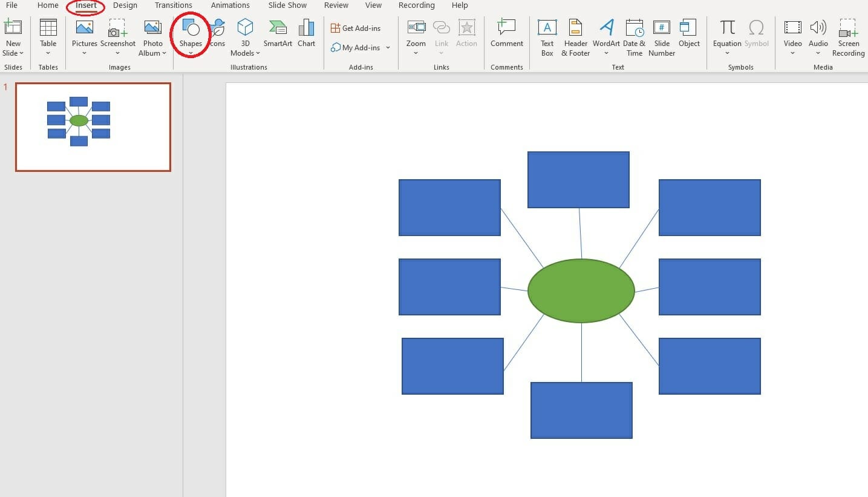Click the Get Add-ins button

pyautogui.click(x=356, y=27)
